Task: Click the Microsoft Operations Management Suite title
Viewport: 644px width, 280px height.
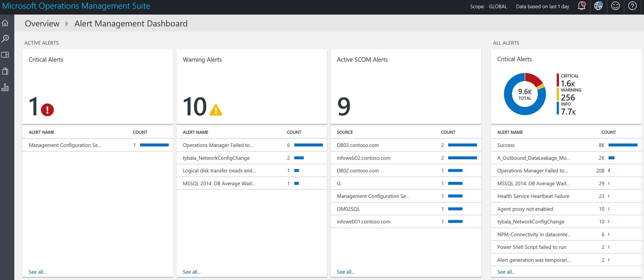Action: pyautogui.click(x=76, y=6)
